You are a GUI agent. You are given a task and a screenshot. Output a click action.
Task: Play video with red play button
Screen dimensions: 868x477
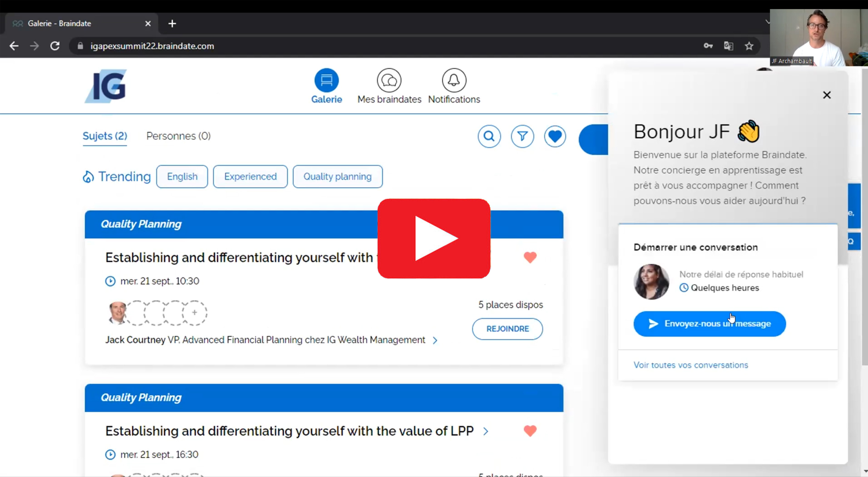click(434, 238)
